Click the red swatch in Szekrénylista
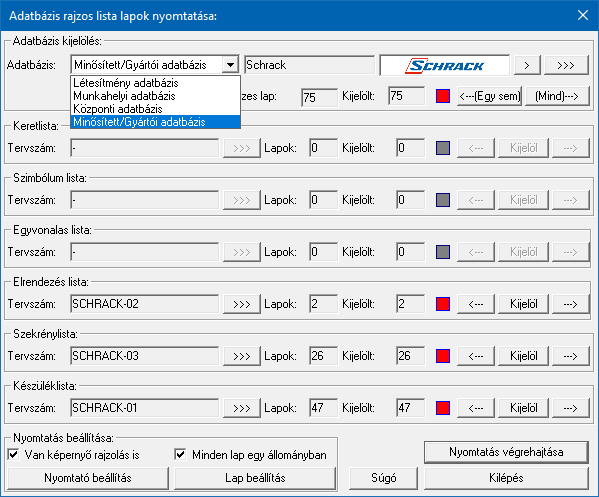Viewport: 599px width, 497px height. [443, 356]
